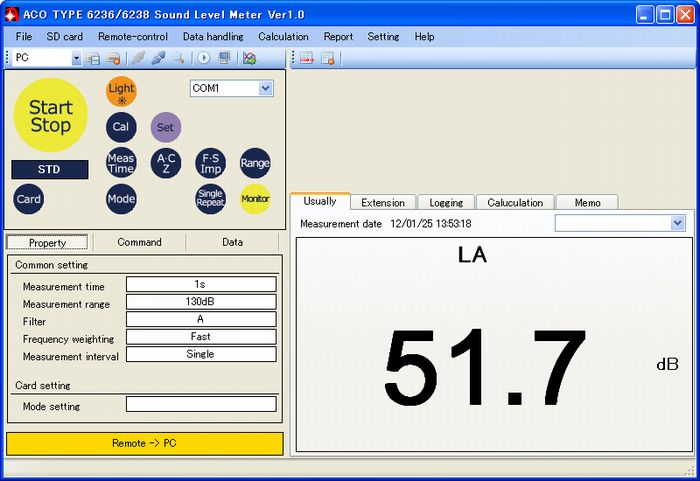Click the LA label above the reading
This screenshot has height=481, width=700.
pos(472,255)
